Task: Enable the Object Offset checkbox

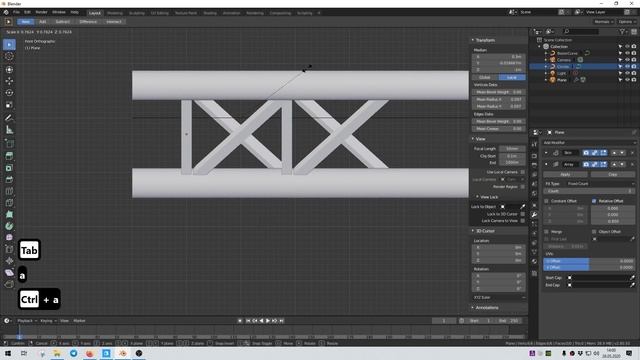Action: [x=594, y=231]
